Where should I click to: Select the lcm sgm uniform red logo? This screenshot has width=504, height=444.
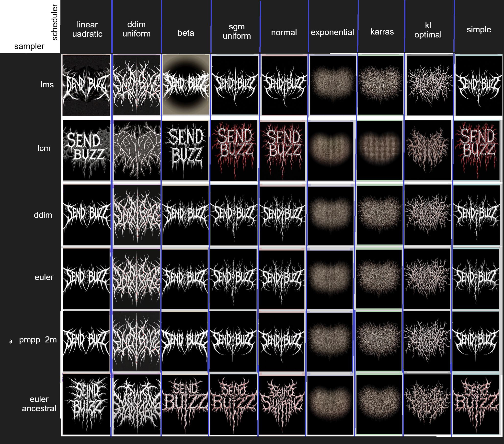point(234,150)
